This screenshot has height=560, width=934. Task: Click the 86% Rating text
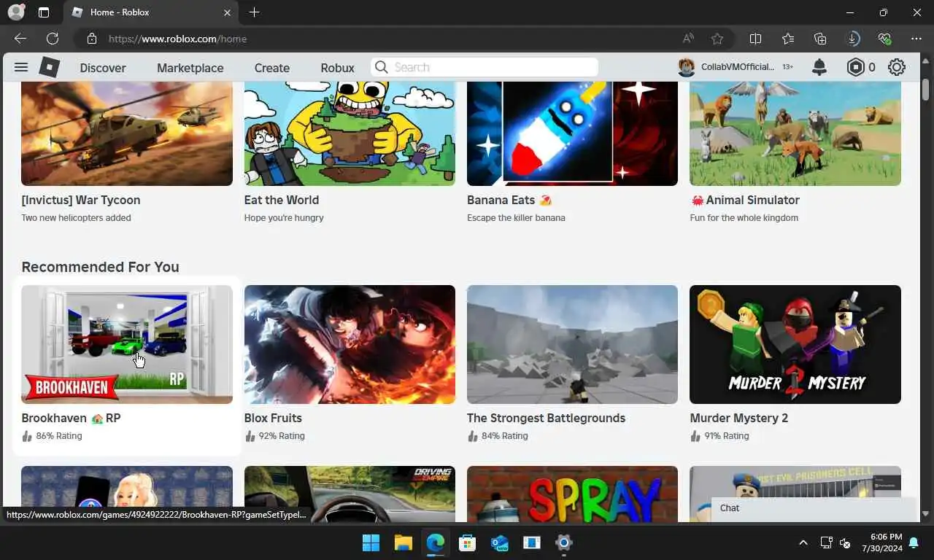[58, 436]
